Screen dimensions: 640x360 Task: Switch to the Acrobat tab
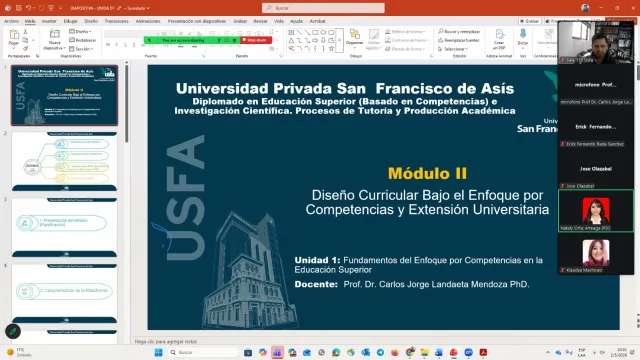[x=317, y=21]
